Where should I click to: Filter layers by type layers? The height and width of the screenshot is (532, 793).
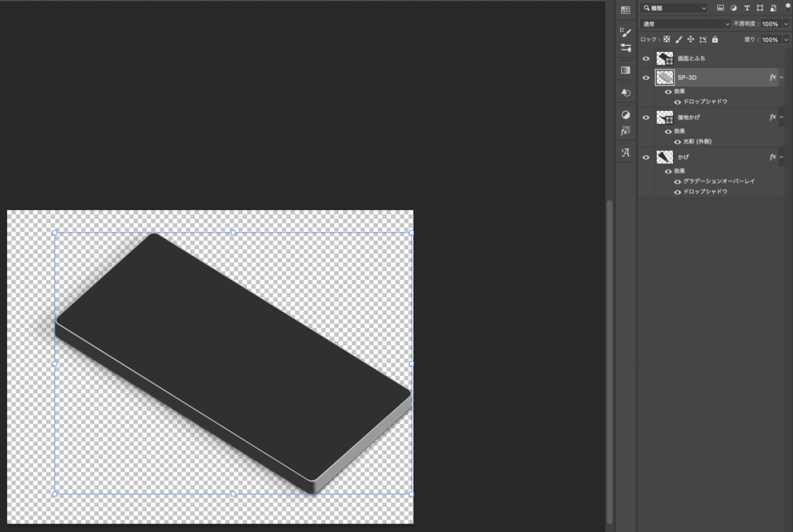[747, 8]
